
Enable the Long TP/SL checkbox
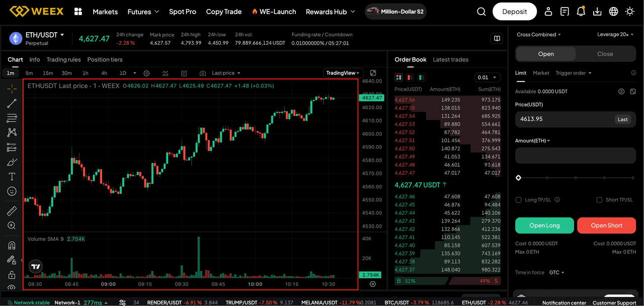518,199
